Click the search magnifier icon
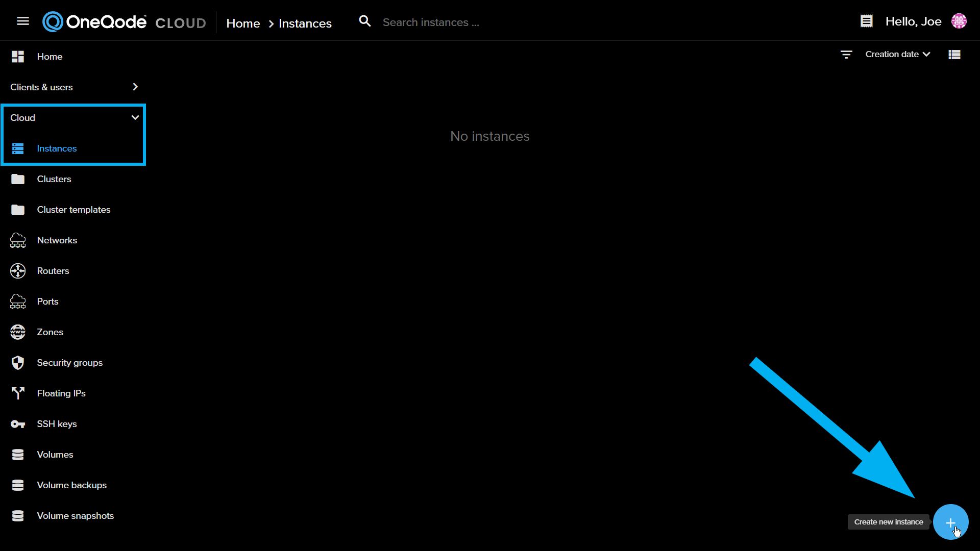 coord(365,21)
